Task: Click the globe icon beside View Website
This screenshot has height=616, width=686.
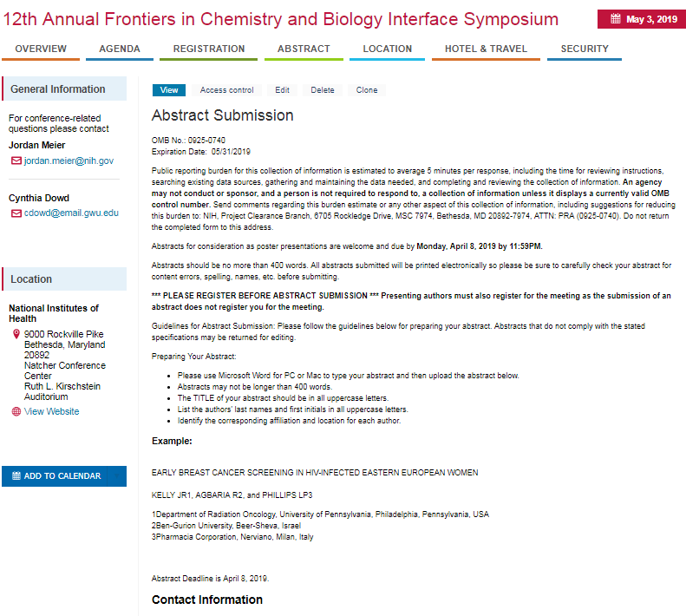Action: pos(16,411)
